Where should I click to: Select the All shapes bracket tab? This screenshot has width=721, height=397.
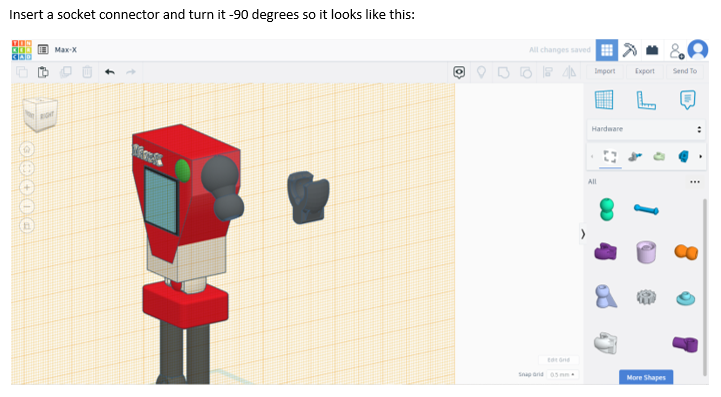[610, 157]
